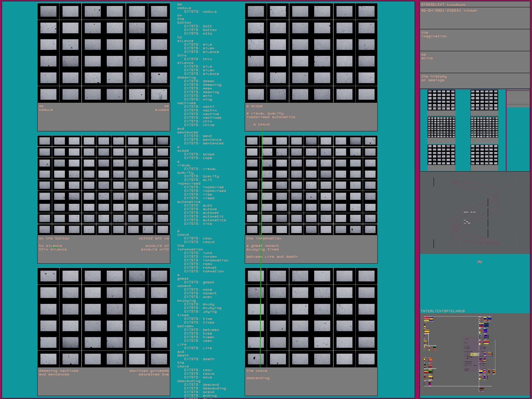Open the INTERLICHTSPIELHAUS panel label

point(443,311)
